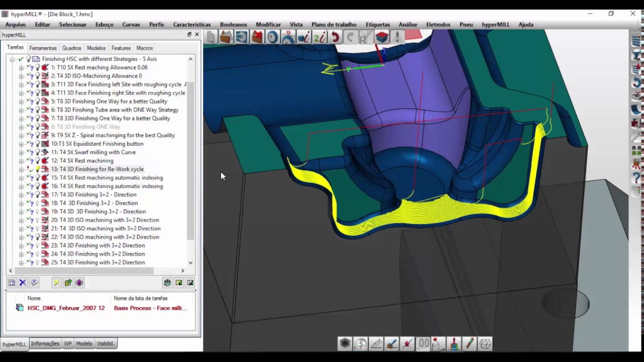Open the hyperMILL menu in the menu bar

[x=496, y=25]
